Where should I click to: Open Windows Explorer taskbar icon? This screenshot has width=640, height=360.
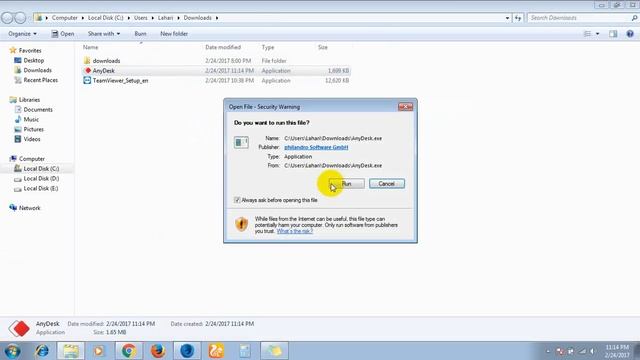point(71,351)
